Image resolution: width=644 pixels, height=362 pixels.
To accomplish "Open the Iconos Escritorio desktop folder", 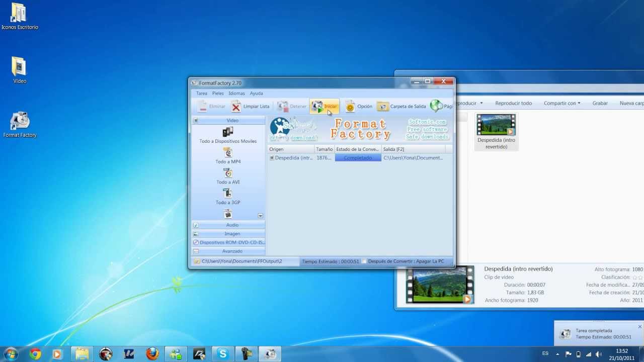I will (x=20, y=17).
